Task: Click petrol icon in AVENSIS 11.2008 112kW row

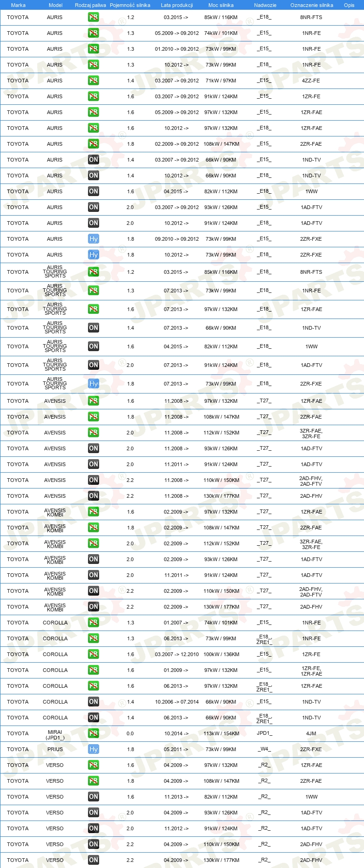Action: (x=93, y=433)
